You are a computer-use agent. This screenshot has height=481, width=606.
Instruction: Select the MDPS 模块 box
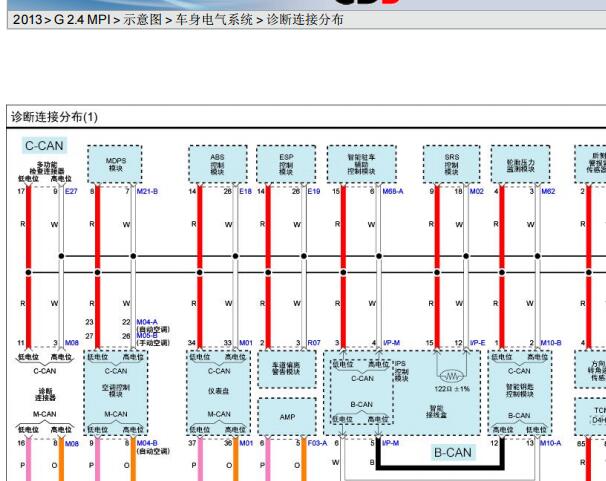[x=115, y=164]
